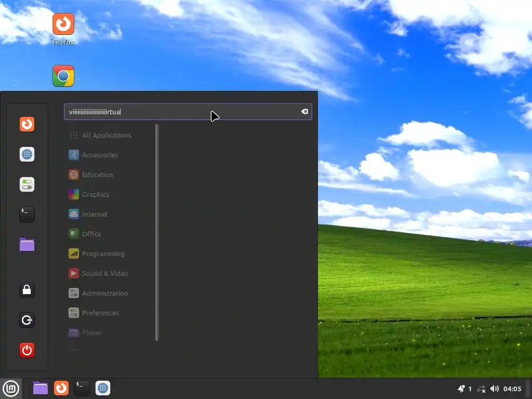Open Firefox from the menu favorites sidebar
The image size is (532, 399).
point(27,124)
